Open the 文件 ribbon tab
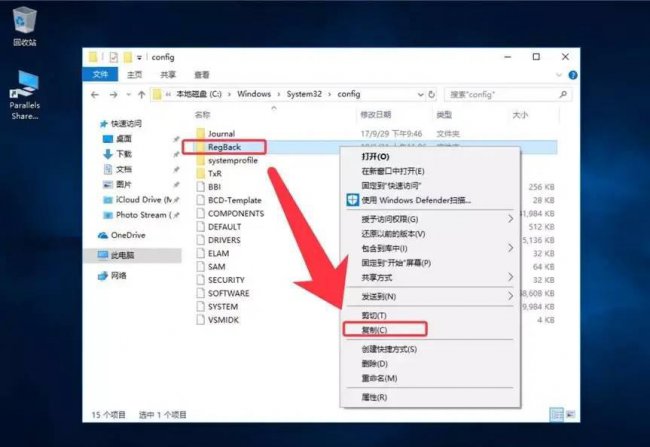Image resolution: width=650 pixels, height=447 pixels. point(100,75)
